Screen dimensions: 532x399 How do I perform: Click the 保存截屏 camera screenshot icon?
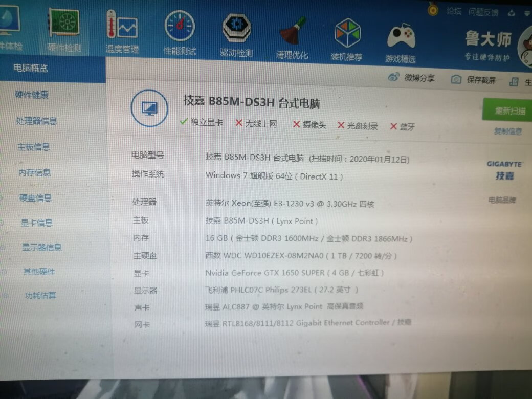(x=456, y=80)
